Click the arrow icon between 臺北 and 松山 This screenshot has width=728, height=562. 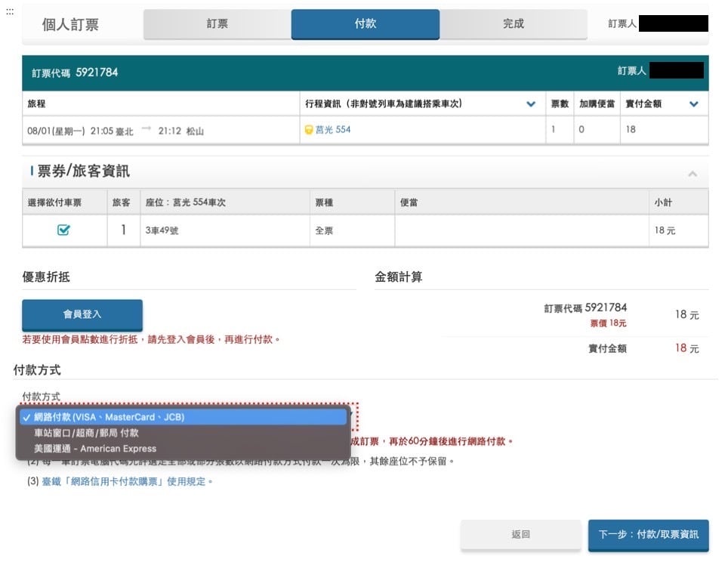click(x=147, y=130)
